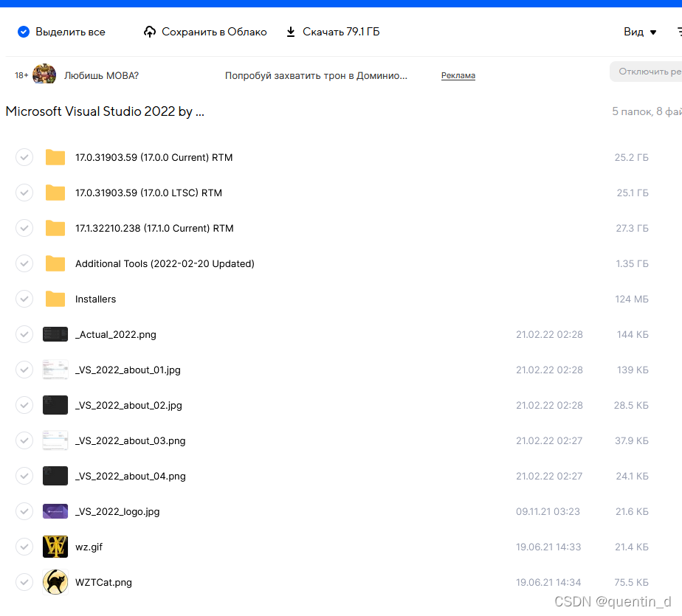Screen dimensions: 682x616
Task: Click the Microsoft Visual Studio 2022 by title
Action: (x=105, y=111)
